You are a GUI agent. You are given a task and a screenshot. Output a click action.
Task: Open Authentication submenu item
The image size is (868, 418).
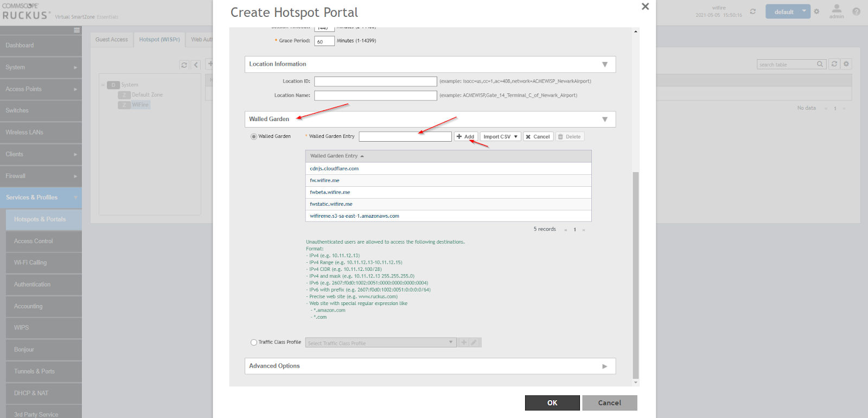[x=44, y=284]
